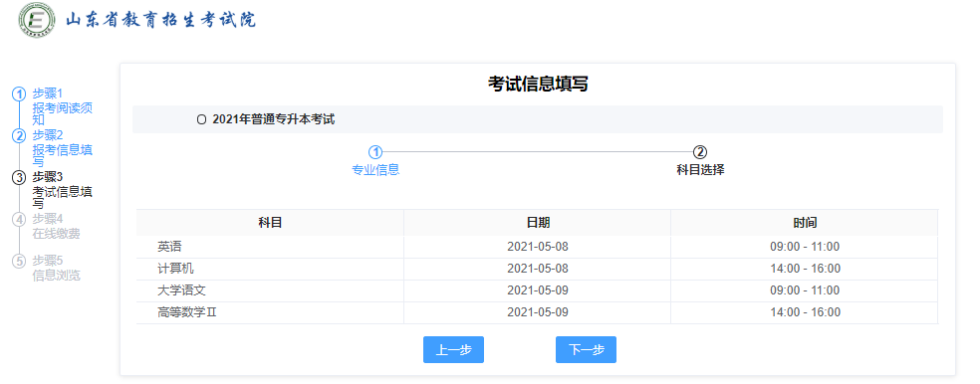Click the step 1 circle icon in sidebar
Screen dimensions: 980x384
click(x=19, y=95)
